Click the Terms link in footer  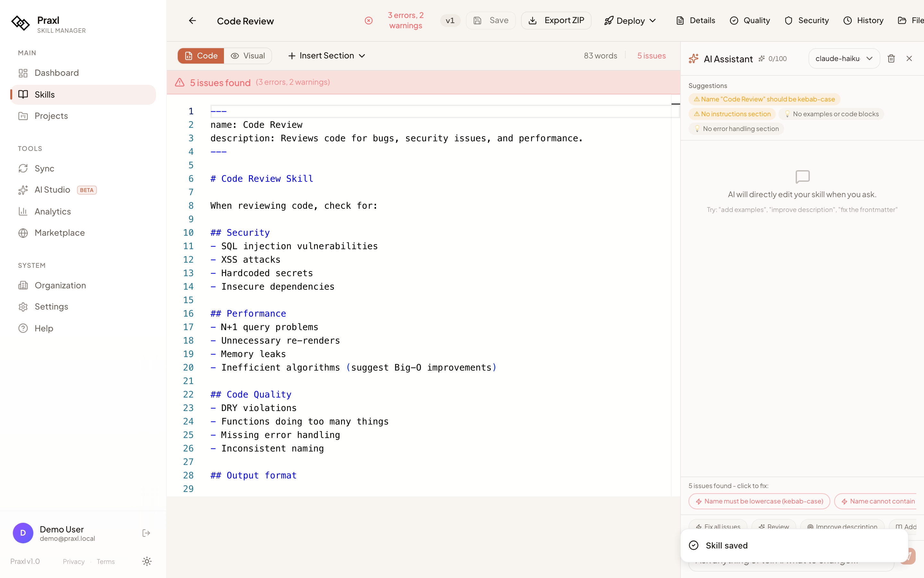click(x=105, y=562)
